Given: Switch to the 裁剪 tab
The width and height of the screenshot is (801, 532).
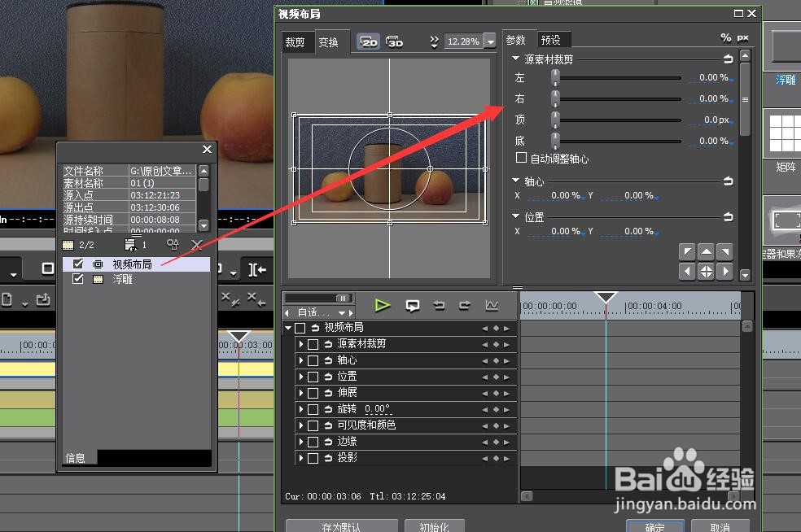Looking at the screenshot, I should (x=295, y=42).
